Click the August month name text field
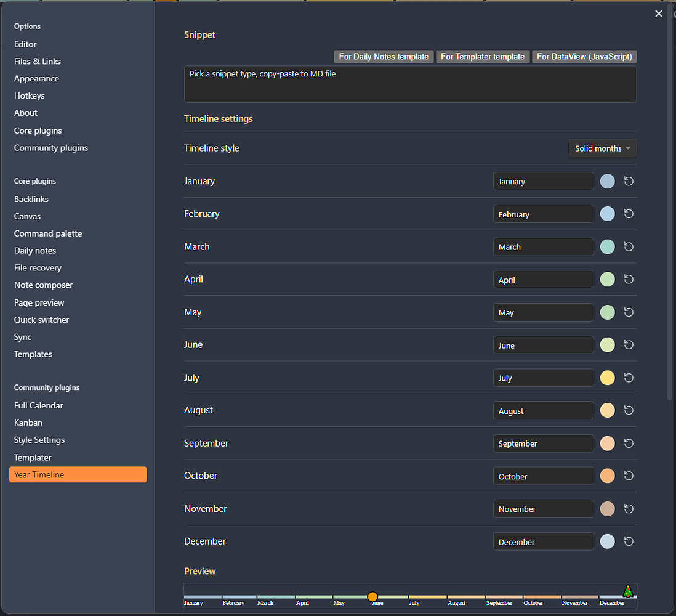Image resolution: width=676 pixels, height=616 pixels. point(543,411)
